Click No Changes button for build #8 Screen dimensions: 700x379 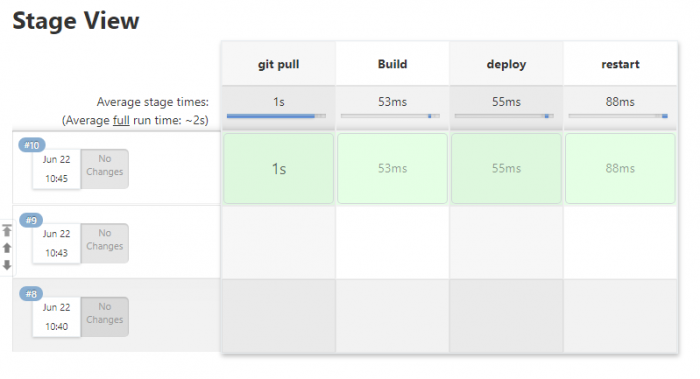[x=104, y=317]
